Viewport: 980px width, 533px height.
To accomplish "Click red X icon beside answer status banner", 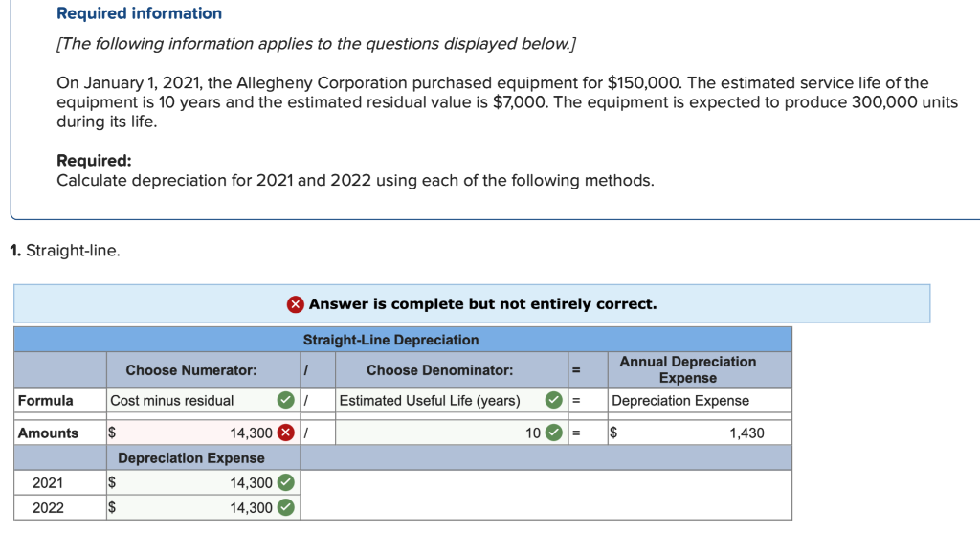I will pyautogui.click(x=296, y=304).
